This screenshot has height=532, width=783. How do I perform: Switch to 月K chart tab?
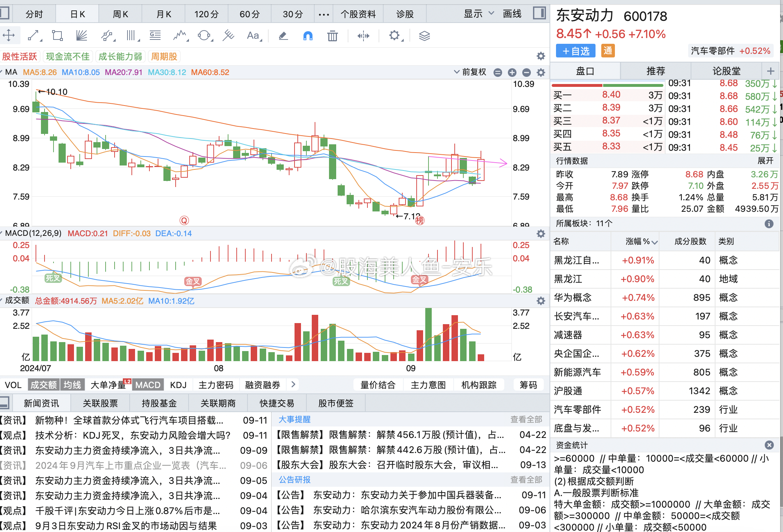[164, 14]
